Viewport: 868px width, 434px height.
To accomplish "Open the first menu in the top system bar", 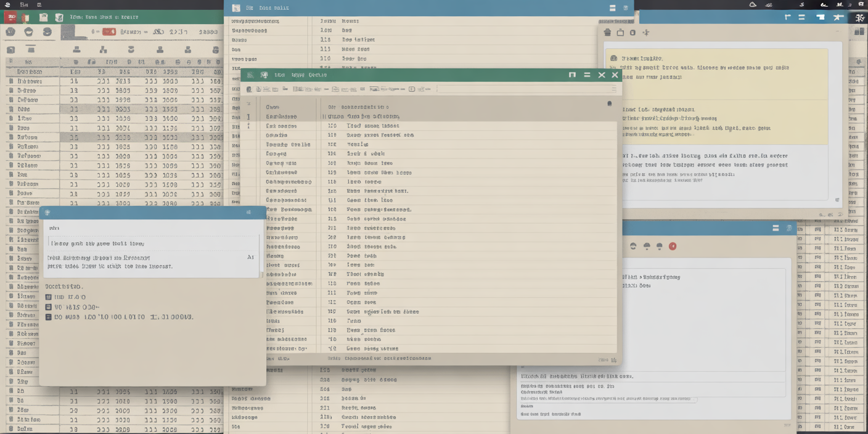I will point(23,4).
